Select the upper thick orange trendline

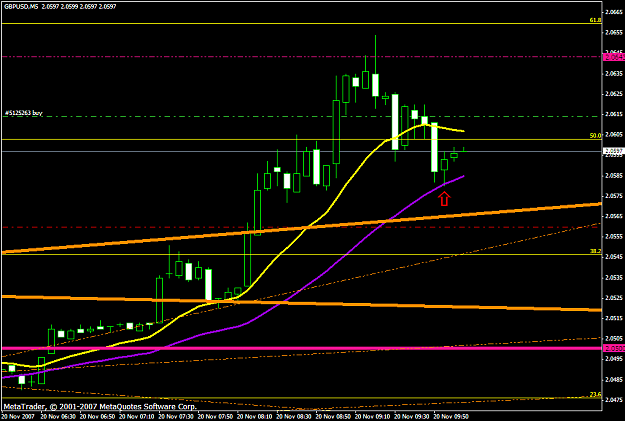click(x=302, y=228)
